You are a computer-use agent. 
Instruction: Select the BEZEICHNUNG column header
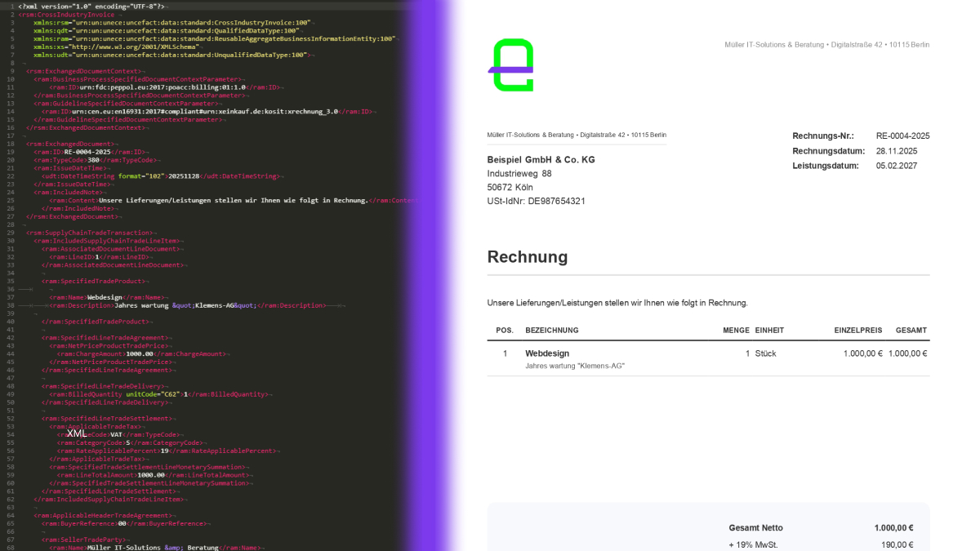(x=550, y=330)
